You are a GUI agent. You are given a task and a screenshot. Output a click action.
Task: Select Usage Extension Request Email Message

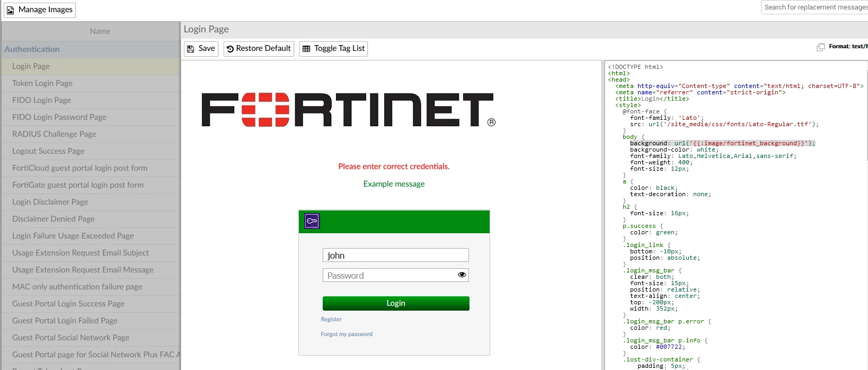tap(91, 270)
